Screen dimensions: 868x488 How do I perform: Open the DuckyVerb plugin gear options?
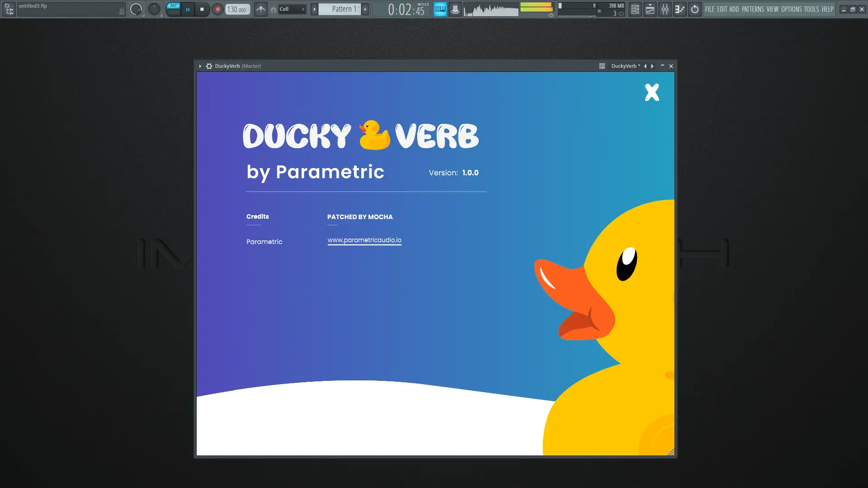209,66
